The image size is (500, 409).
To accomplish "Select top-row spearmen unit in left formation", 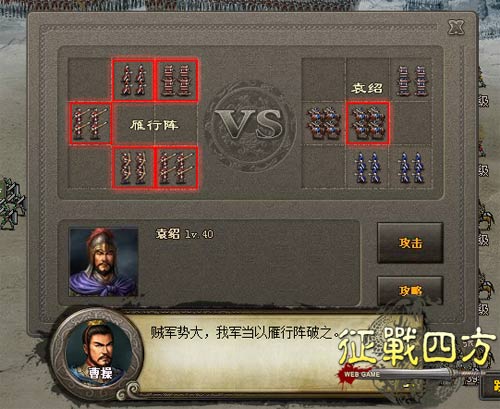I will click(133, 80).
